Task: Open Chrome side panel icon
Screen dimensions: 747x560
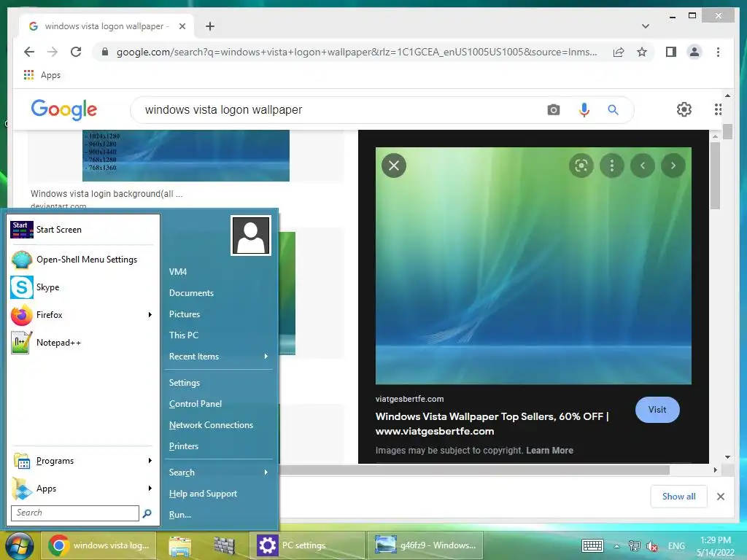Action: (671, 52)
